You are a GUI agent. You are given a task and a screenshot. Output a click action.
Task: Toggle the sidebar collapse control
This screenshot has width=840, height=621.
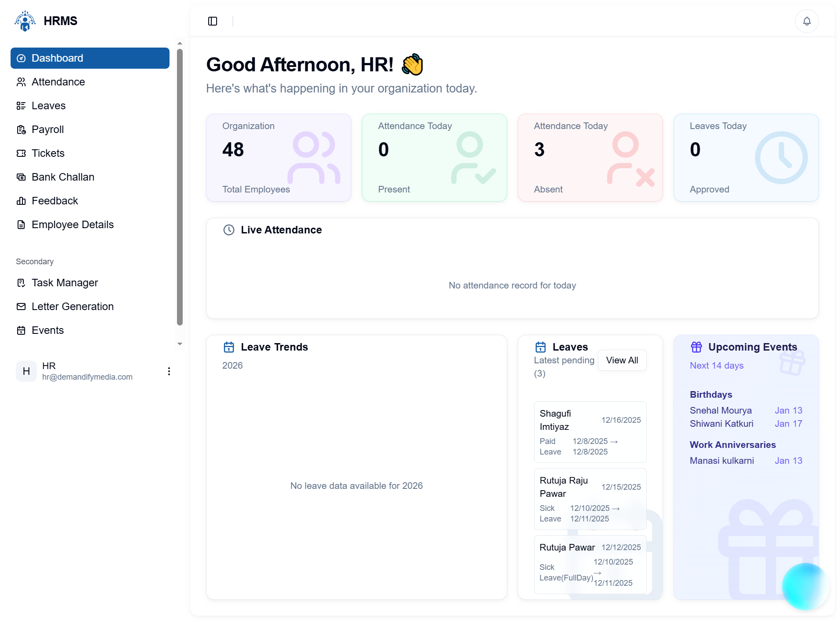point(213,21)
